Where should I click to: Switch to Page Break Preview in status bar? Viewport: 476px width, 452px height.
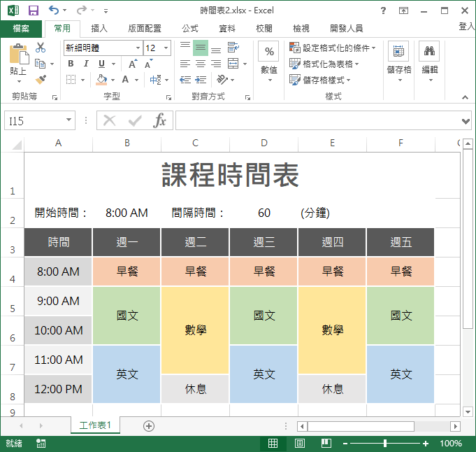click(326, 444)
